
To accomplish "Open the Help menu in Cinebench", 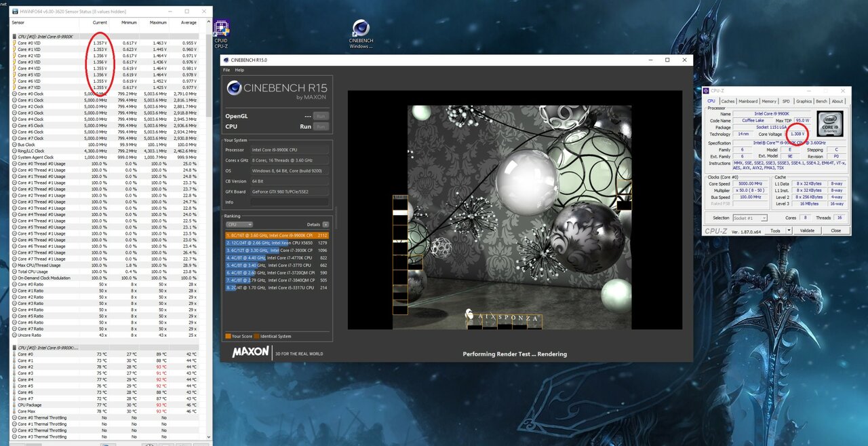I will [239, 70].
